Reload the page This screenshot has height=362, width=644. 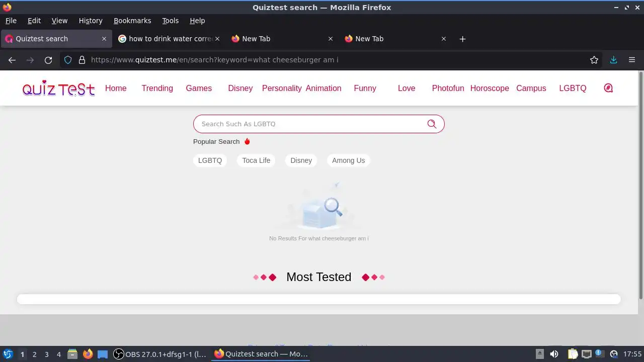tap(48, 60)
